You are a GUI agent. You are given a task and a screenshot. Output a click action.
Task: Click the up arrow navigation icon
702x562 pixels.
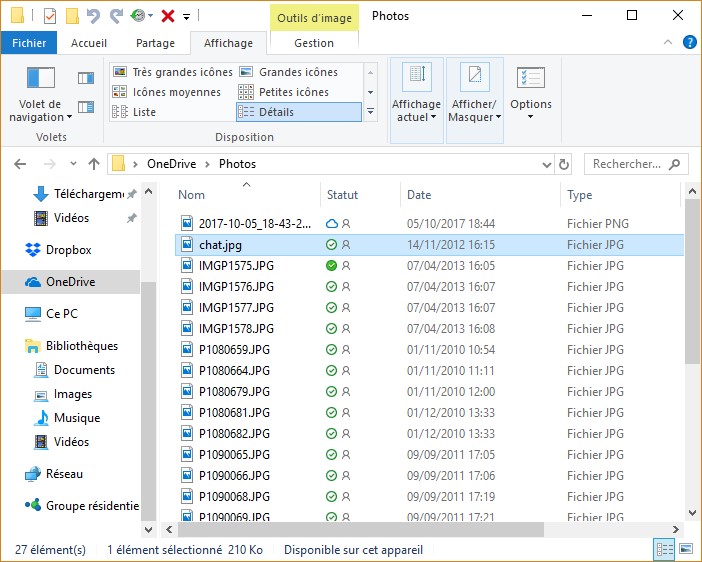click(x=94, y=164)
